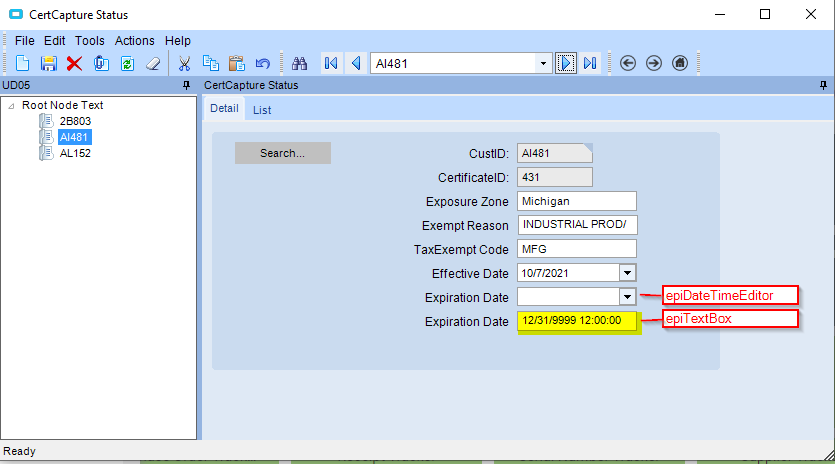Click the CertCapture Status window title icon
Image resolution: width=835 pixels, height=464 pixels.
pos(16,14)
